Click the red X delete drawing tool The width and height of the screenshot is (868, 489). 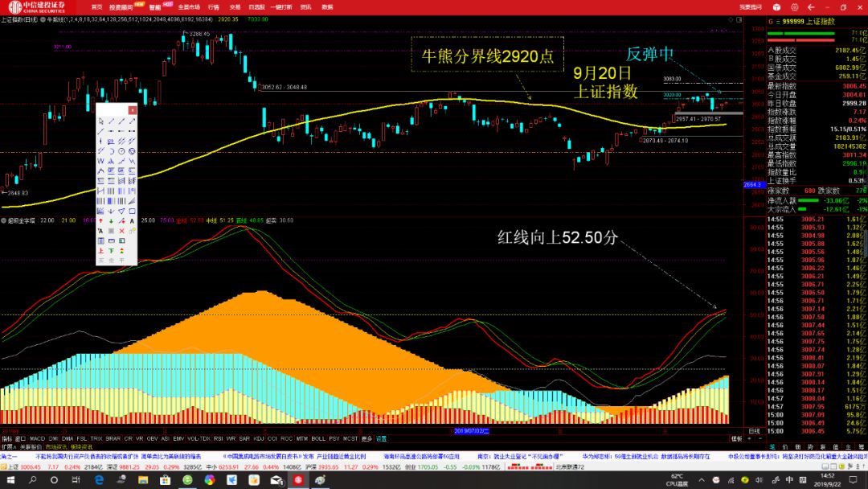pos(121,231)
